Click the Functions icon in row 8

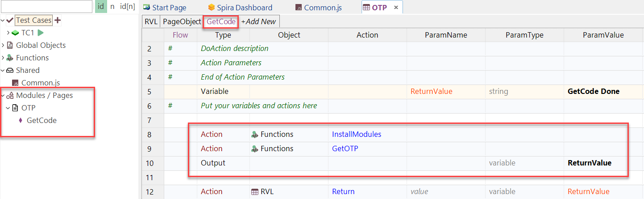pos(254,134)
